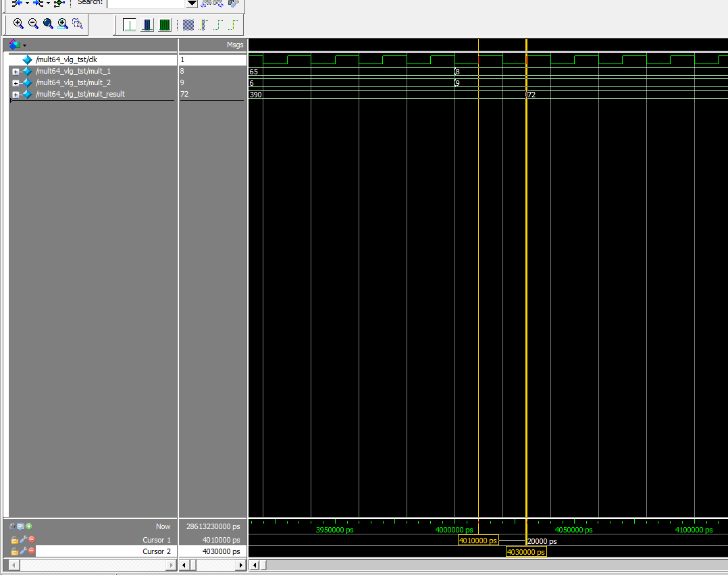Toggle the lock on Cursor 2
728x575 pixels.
(x=14, y=551)
